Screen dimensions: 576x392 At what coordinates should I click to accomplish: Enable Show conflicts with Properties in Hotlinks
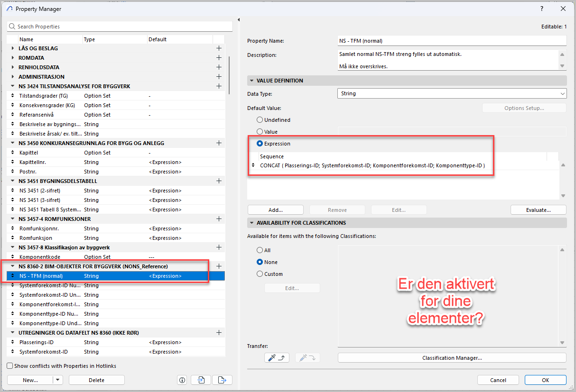[x=10, y=366]
